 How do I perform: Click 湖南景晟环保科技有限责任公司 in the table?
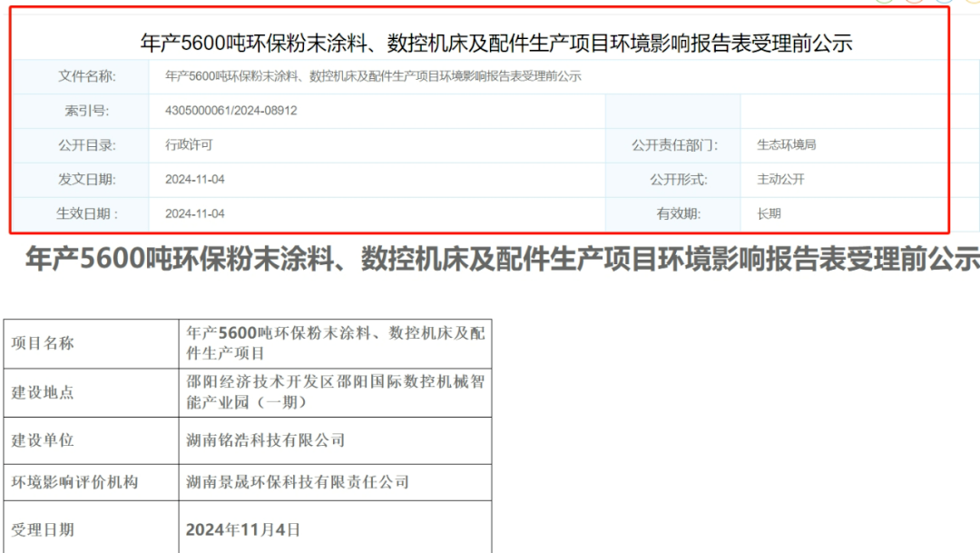click(298, 482)
